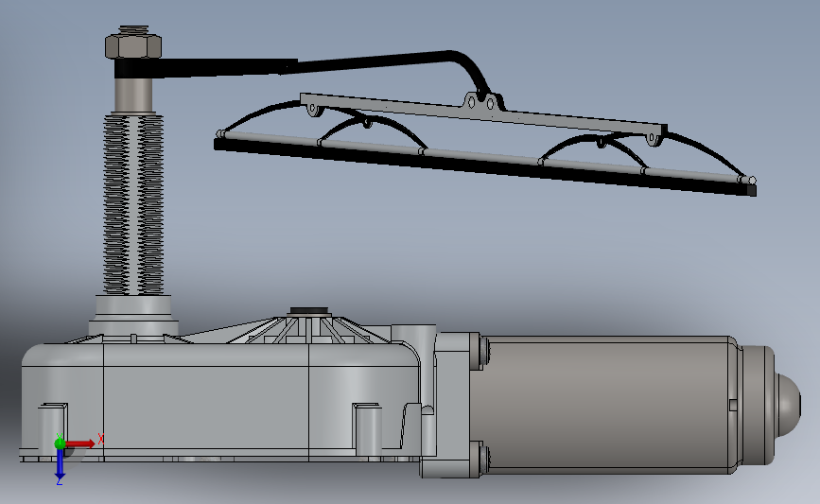Image resolution: width=820 pixels, height=504 pixels.
Task: Select the threaded spindle shaft
Action: pos(133,204)
